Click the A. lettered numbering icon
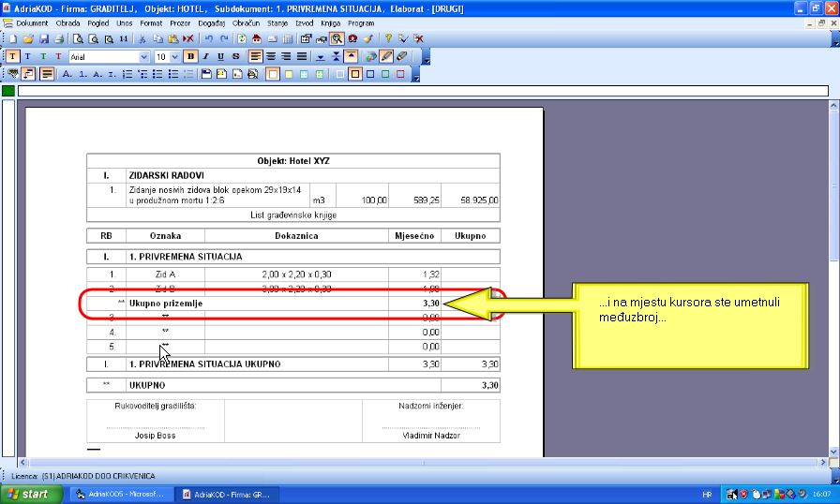Viewport: 840px width, 504px height. point(67,74)
